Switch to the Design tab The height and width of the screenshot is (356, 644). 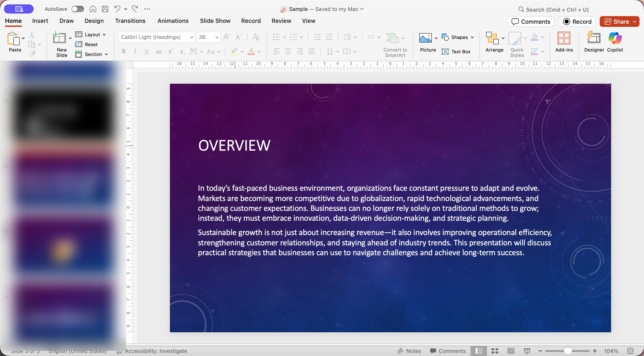pyautogui.click(x=94, y=21)
